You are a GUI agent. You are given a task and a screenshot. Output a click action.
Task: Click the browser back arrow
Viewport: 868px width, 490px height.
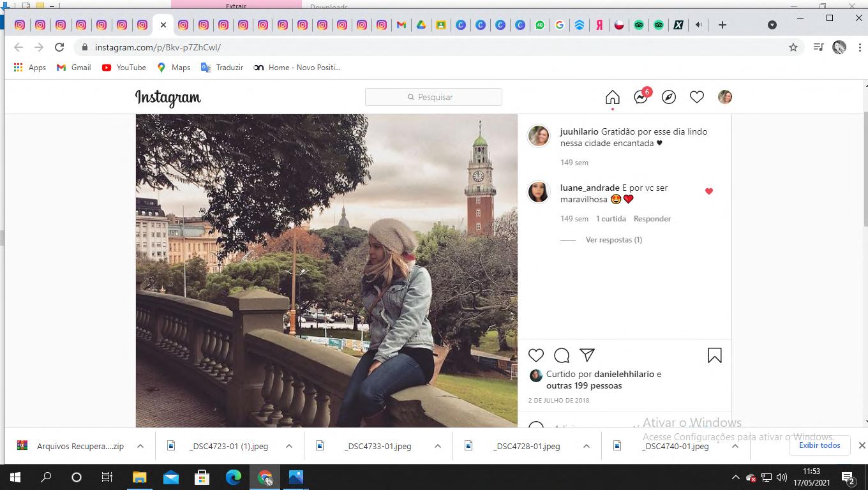tap(19, 47)
